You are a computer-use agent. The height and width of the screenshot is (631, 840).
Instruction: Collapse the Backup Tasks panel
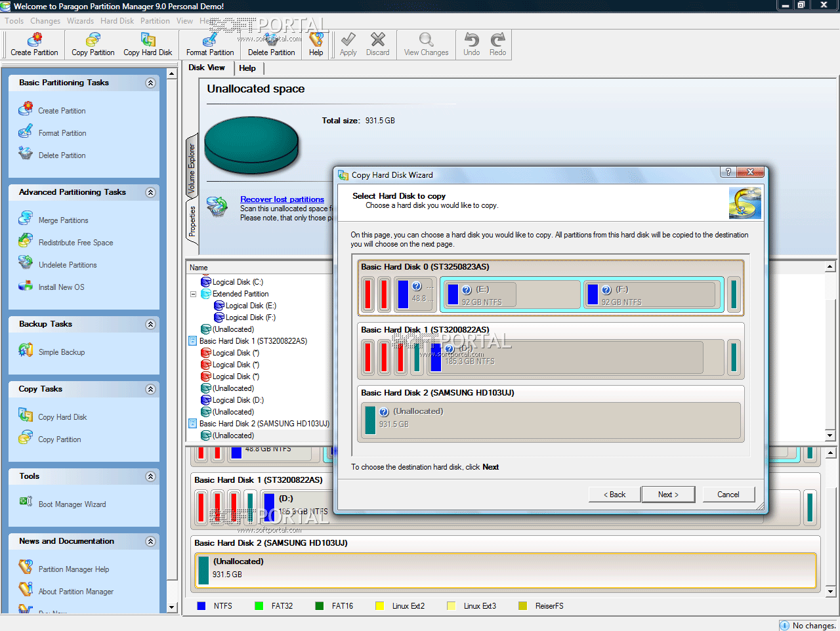pyautogui.click(x=150, y=324)
